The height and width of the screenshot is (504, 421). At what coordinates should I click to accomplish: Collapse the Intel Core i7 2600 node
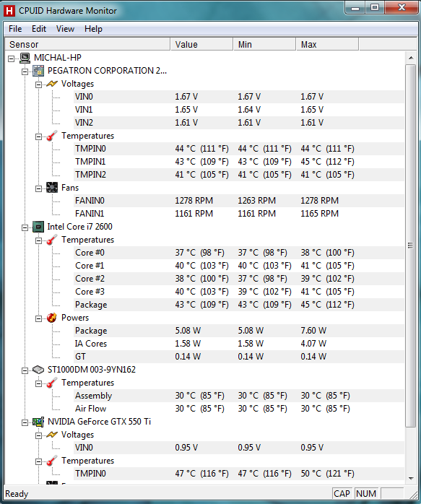click(25, 227)
